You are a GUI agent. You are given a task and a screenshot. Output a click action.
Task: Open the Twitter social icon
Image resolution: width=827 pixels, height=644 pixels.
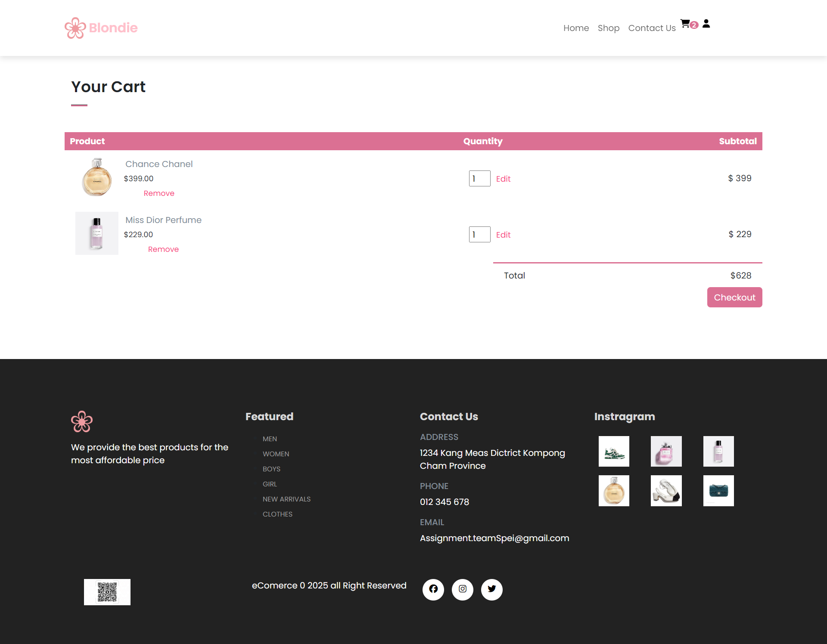coord(492,589)
